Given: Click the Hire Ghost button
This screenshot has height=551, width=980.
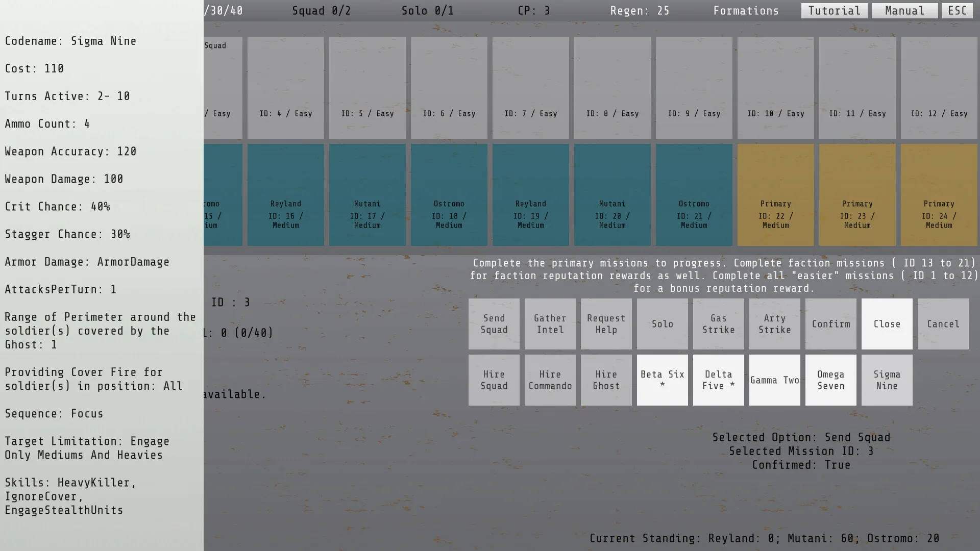Looking at the screenshot, I should pyautogui.click(x=606, y=380).
